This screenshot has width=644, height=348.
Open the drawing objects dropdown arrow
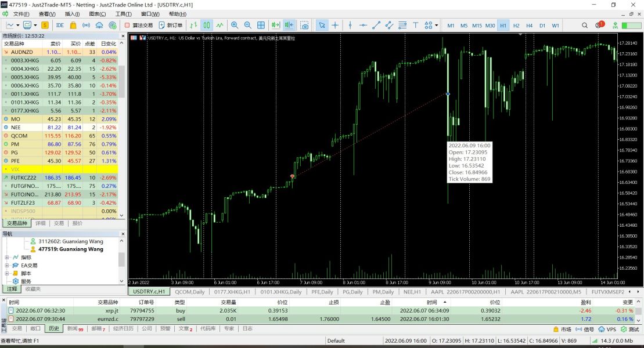(x=436, y=26)
